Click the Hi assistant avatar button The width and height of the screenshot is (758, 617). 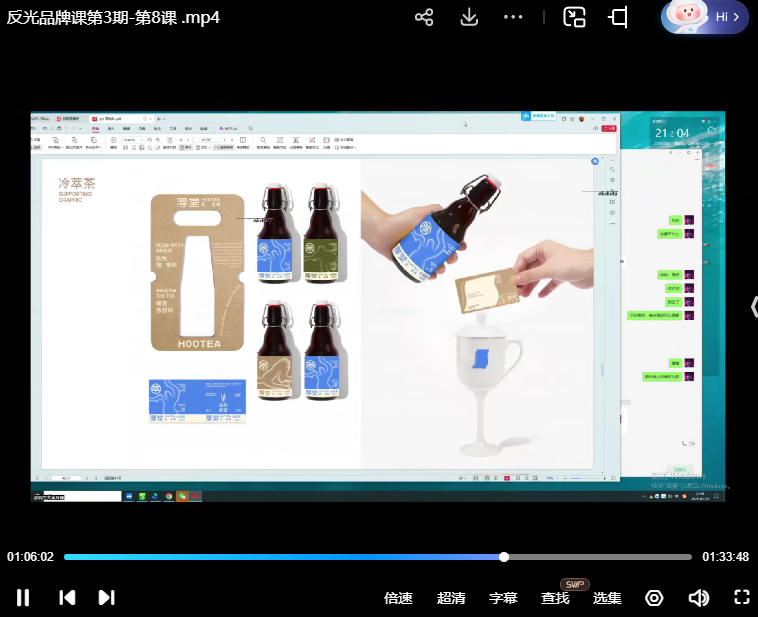[x=704, y=17]
